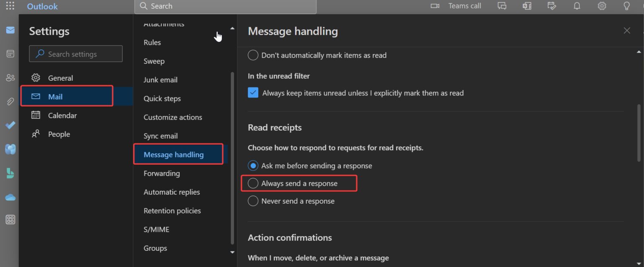Screen dimensions: 644x267
Task: Open the OneNote feed icon in the top bar
Action: tap(527, 6)
